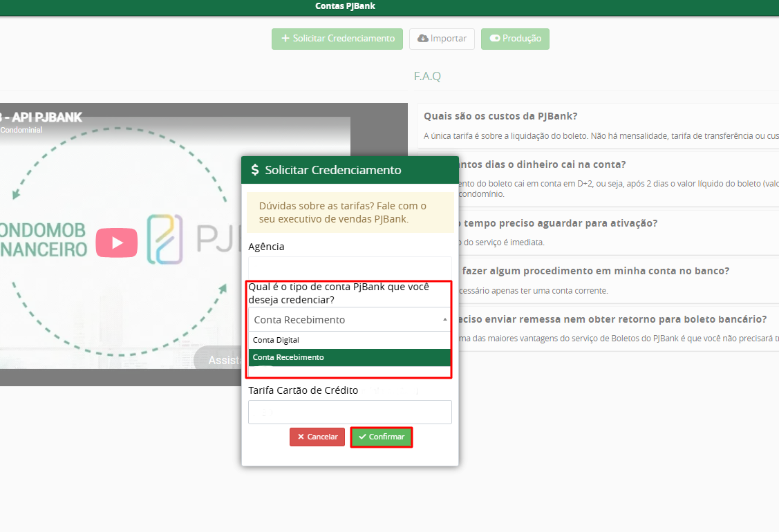This screenshot has height=532, width=779.
Task: Click the PJBank logo in video thumbnail
Action: point(165,239)
